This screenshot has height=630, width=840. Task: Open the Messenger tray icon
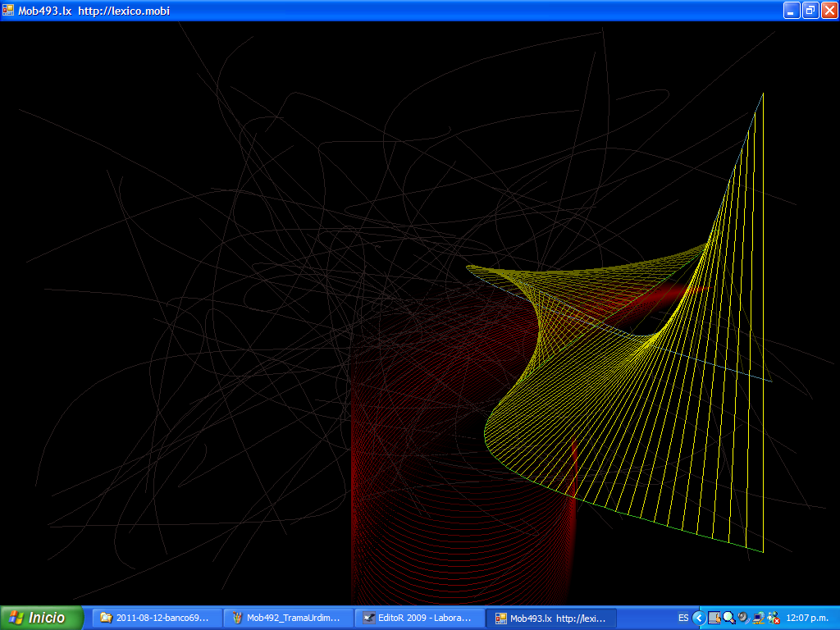coord(773,618)
